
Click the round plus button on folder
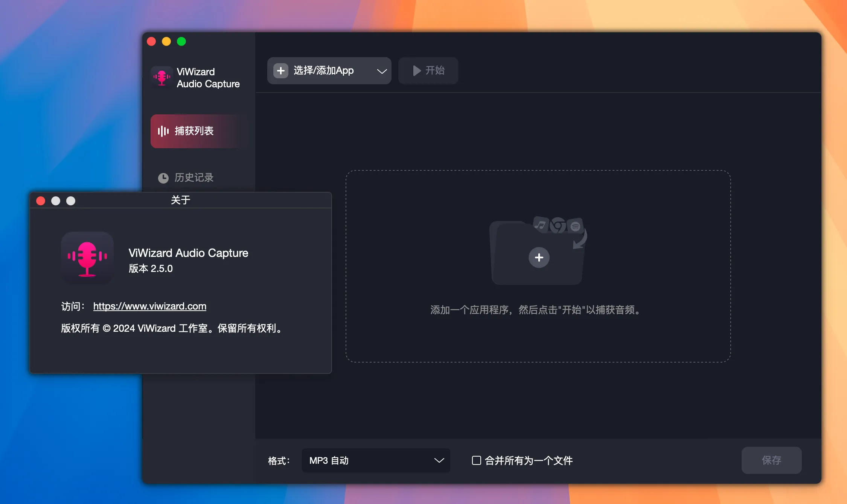coord(539,258)
